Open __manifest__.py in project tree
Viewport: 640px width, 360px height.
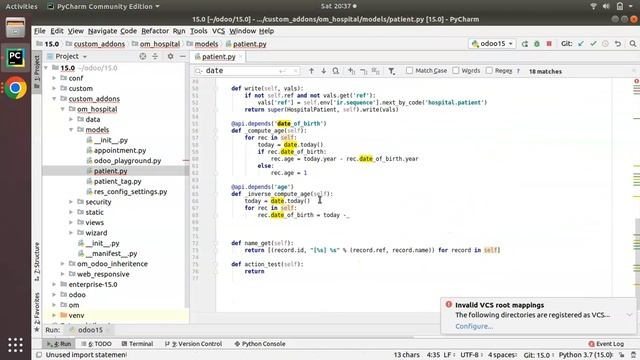pyautogui.click(x=111, y=253)
